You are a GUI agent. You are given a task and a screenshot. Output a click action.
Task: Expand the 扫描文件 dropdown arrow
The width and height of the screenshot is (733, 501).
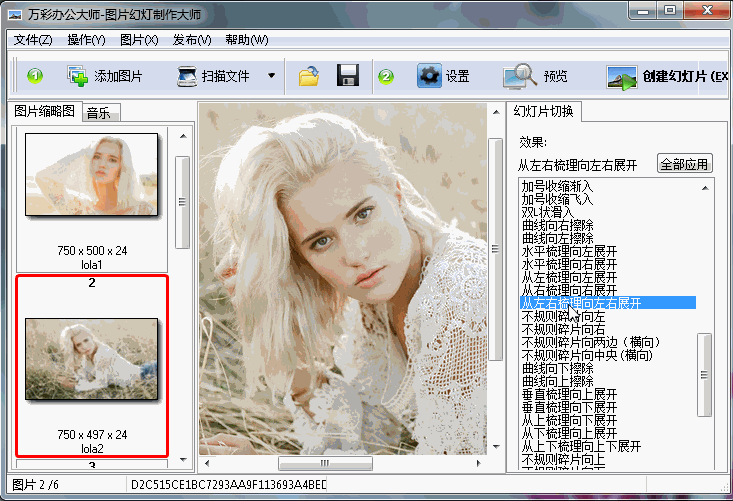click(x=271, y=76)
